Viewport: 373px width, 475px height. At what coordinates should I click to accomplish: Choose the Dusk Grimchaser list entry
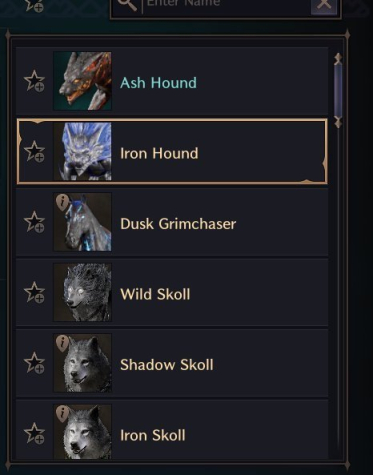172,222
